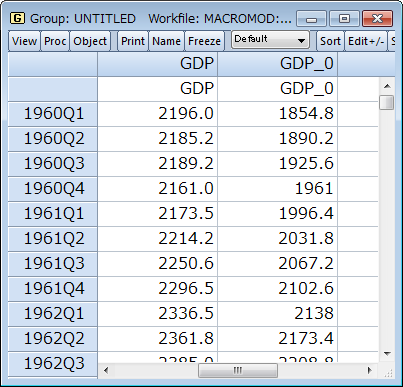The height and width of the screenshot is (387, 403).
Task: Select the GDP column header
Action: click(157, 64)
